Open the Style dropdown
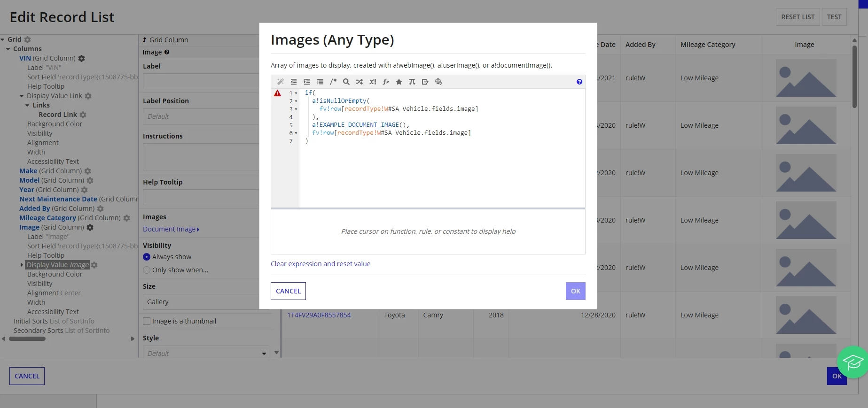The height and width of the screenshot is (408, 868). point(206,353)
